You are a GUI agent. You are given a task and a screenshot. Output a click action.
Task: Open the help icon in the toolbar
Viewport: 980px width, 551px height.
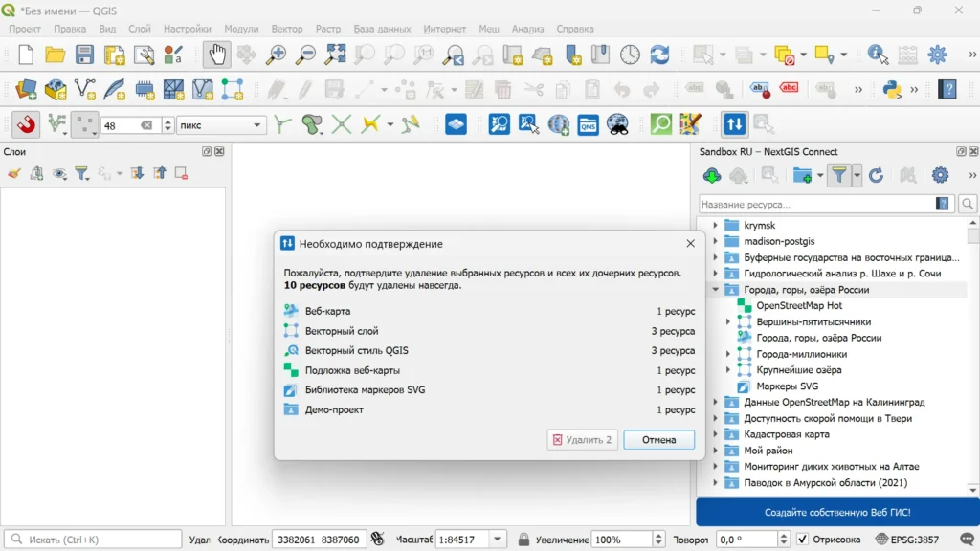tap(947, 90)
